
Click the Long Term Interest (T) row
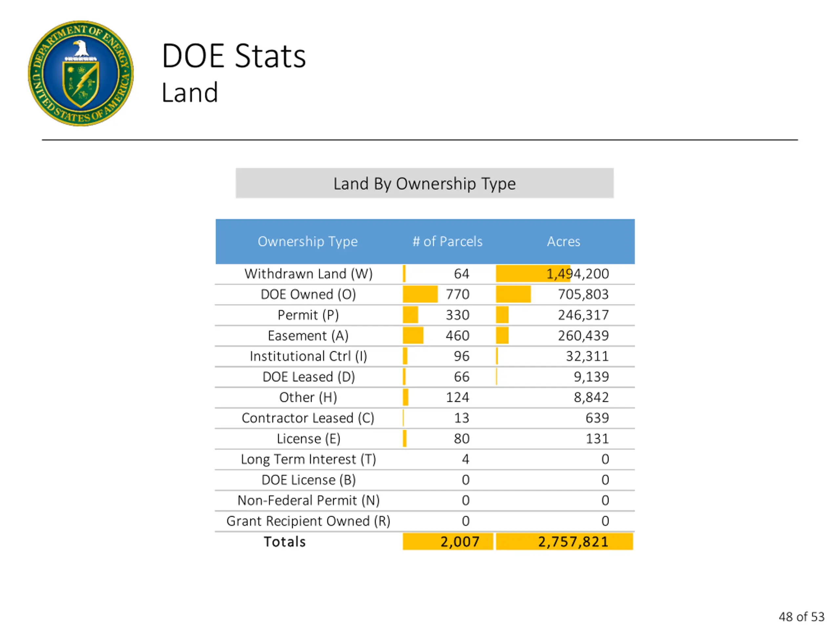308,459
